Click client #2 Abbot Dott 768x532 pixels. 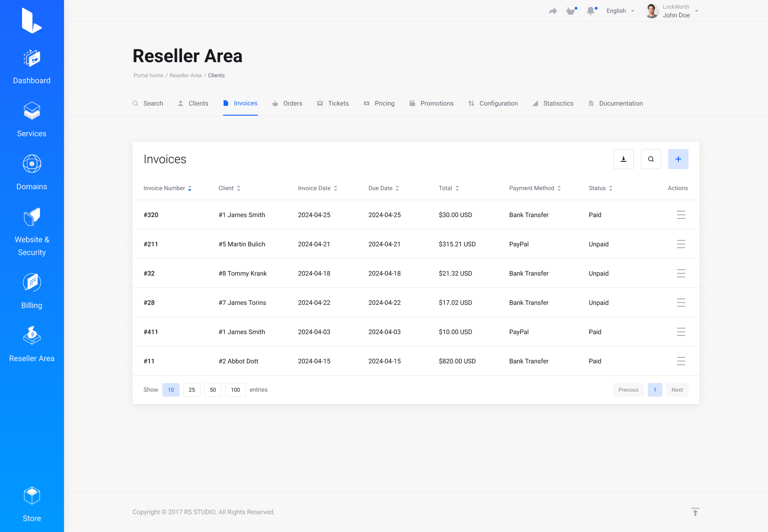coord(239,361)
